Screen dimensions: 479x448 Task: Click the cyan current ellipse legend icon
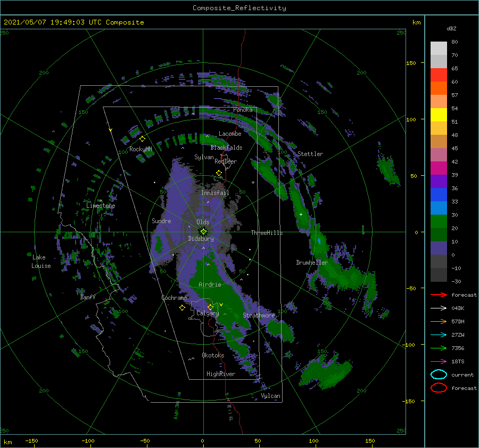(x=439, y=374)
